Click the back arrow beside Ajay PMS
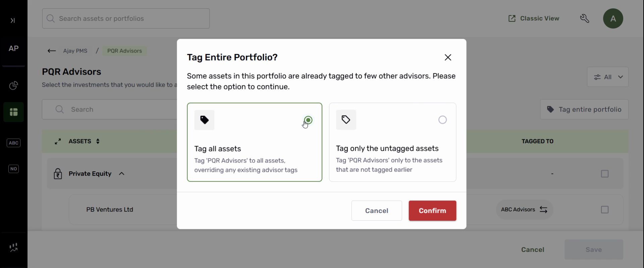The image size is (644, 268). tap(52, 51)
